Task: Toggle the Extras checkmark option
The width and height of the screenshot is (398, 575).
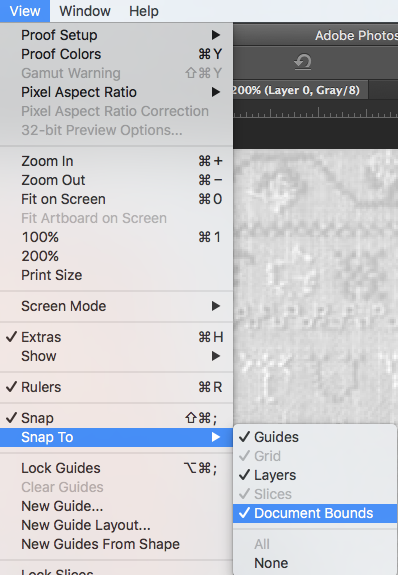Action: click(x=116, y=337)
